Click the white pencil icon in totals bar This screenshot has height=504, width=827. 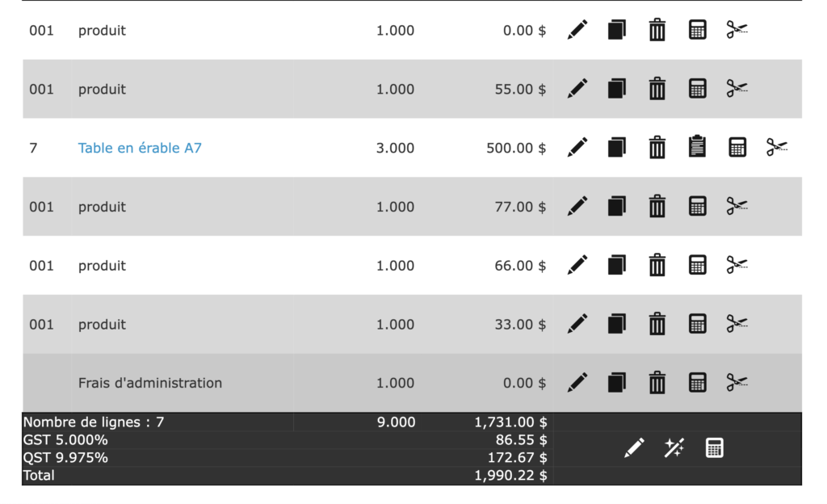click(635, 448)
